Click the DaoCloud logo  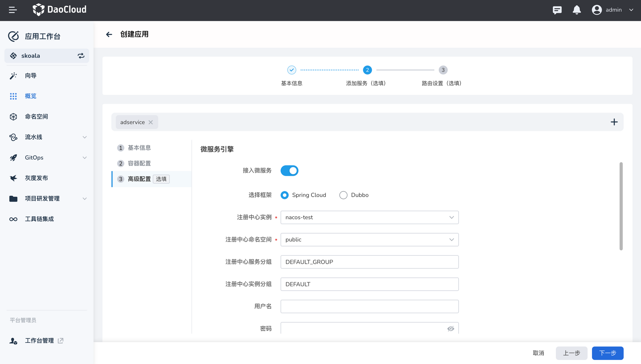pos(60,10)
